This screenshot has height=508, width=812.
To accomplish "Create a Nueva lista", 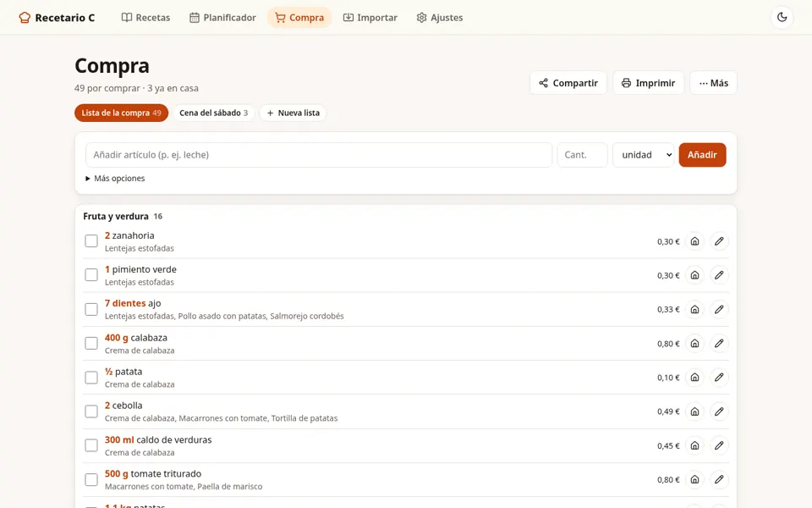I will point(293,113).
